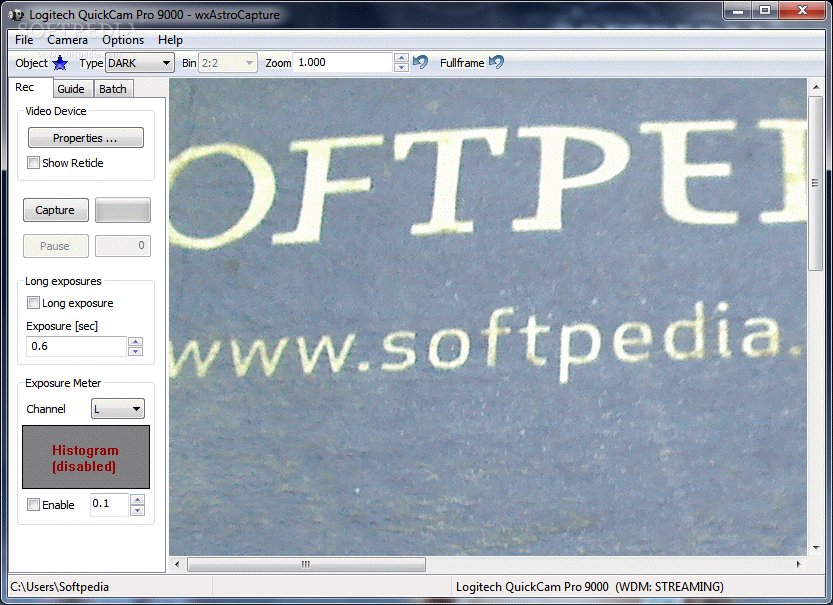
Task: Reset zoom with arrow icon beside Zoom field
Action: (420, 62)
